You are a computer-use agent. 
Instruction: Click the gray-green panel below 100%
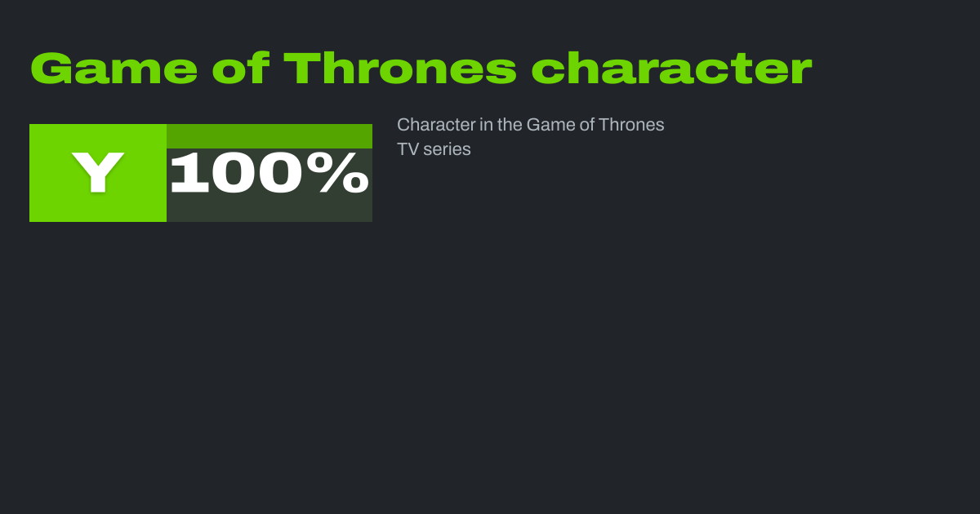(269, 210)
